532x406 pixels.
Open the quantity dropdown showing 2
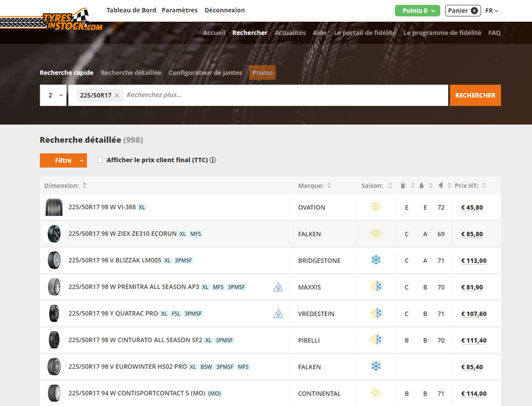(53, 95)
